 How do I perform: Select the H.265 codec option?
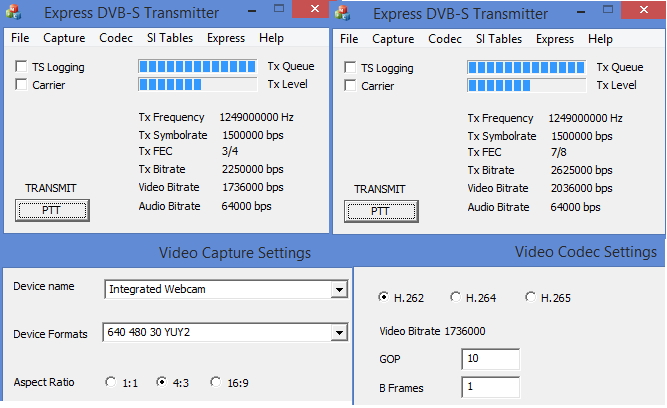(x=530, y=297)
